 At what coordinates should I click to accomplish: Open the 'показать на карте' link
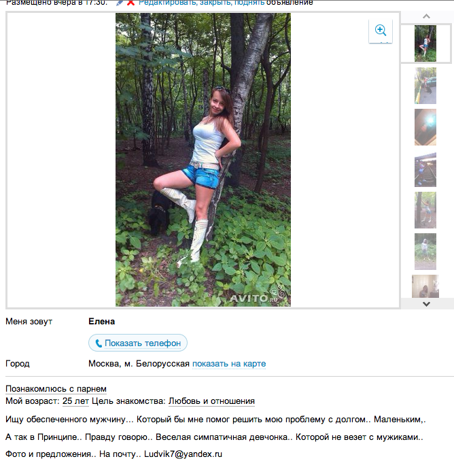pos(229,364)
